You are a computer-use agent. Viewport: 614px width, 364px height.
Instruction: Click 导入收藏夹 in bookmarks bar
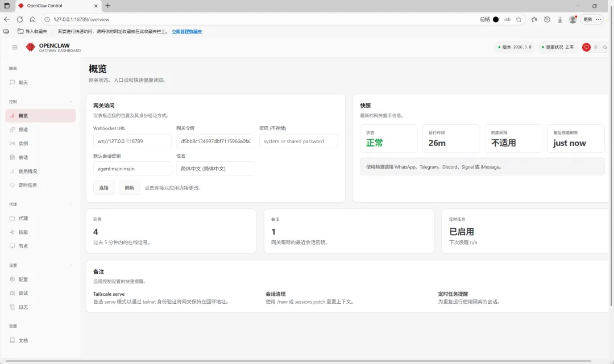point(32,31)
